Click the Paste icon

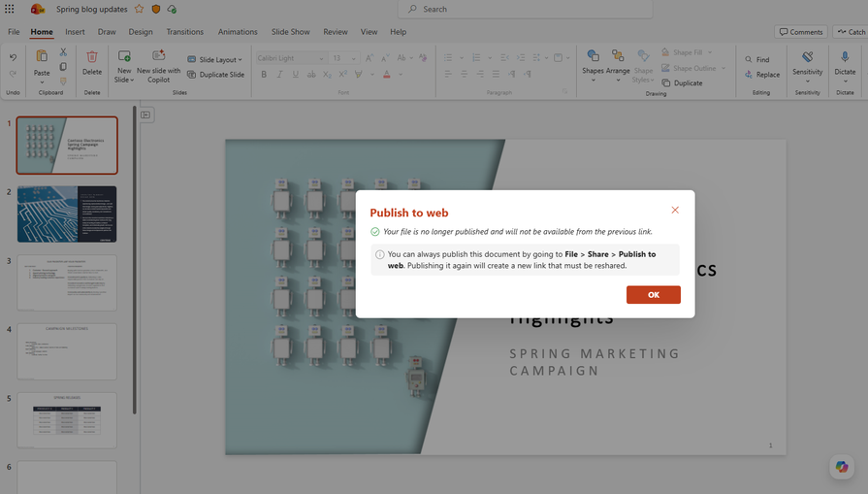[42, 56]
